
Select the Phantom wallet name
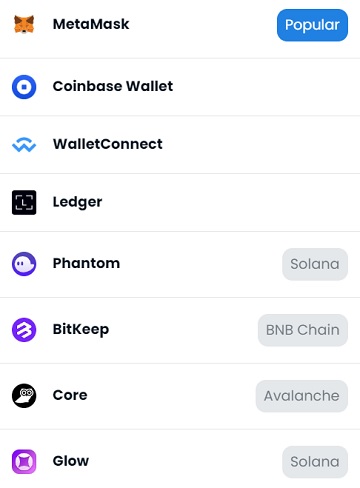click(86, 263)
